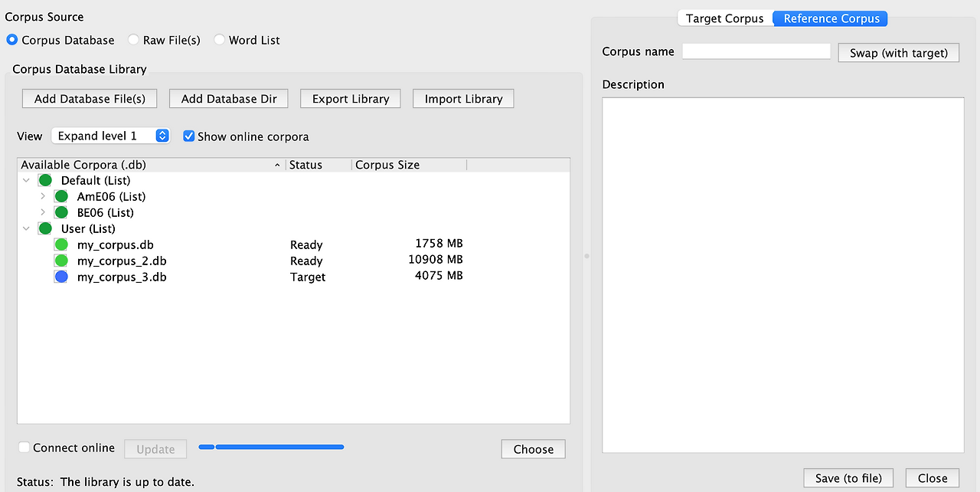
Task: Click the Save (to file) button
Action: pyautogui.click(x=848, y=477)
